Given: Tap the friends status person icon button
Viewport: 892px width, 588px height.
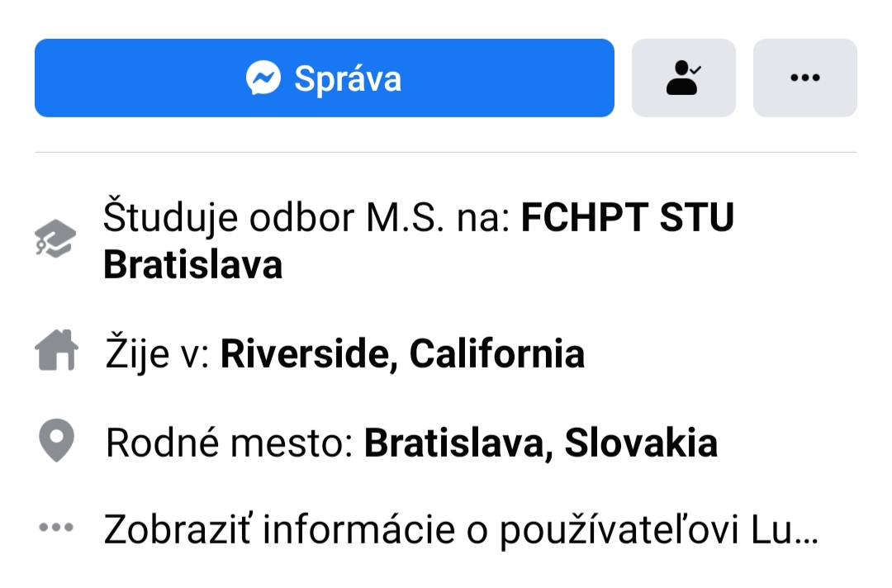Looking at the screenshot, I should tap(683, 78).
